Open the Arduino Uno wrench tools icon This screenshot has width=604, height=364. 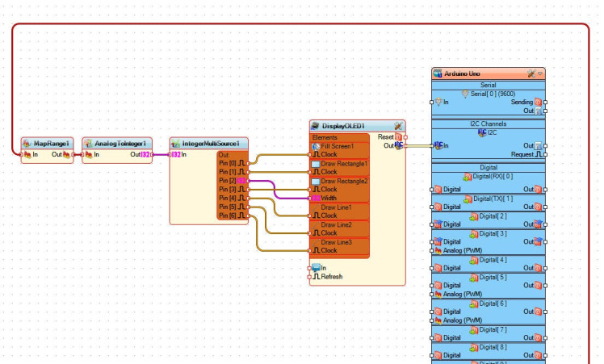(x=531, y=73)
